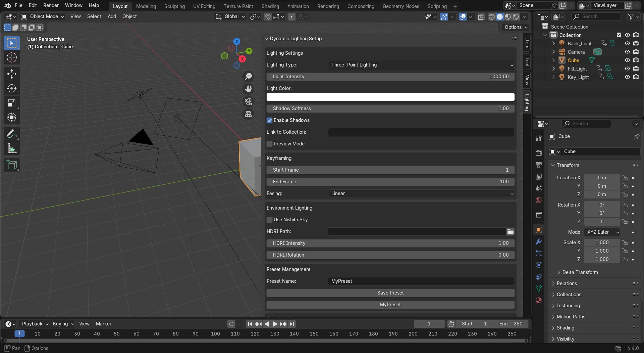Screen dimensions: 644x353
Task: Select the Measure tool
Action: [12, 148]
